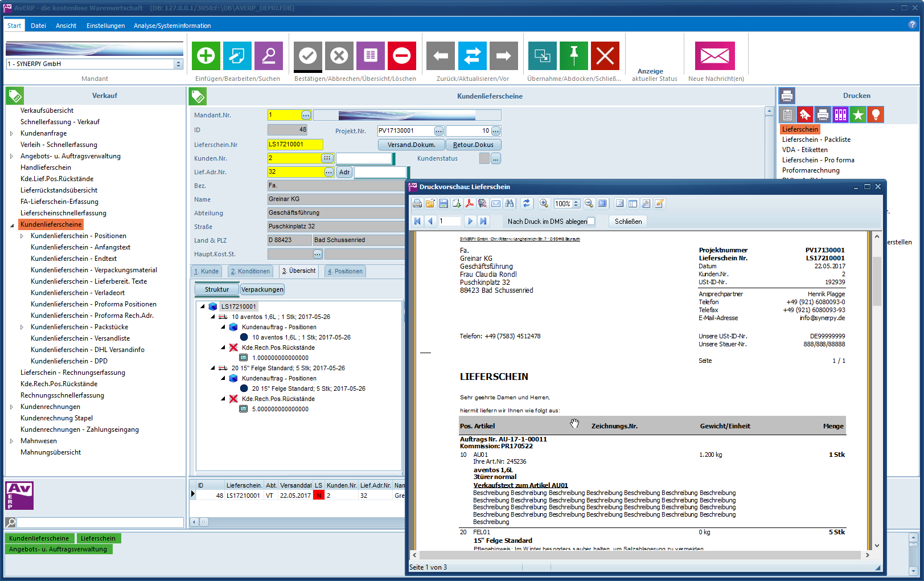This screenshot has width=924, height=581.
Task: Expand the Kundenrechnungen tree node
Action: (x=11, y=407)
